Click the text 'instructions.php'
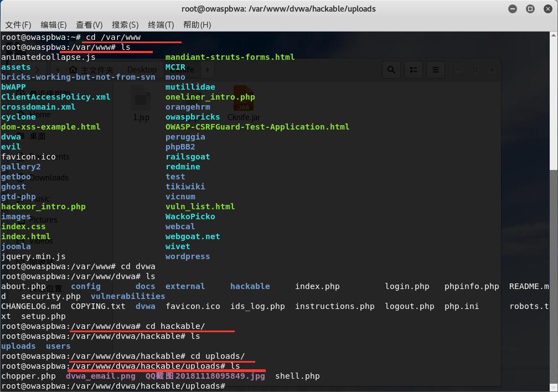This screenshot has height=392, width=558. [334, 306]
